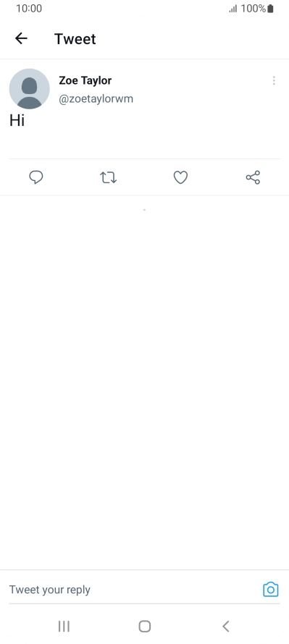Open Android recent apps navigation button
This screenshot has width=289, height=644.
tap(64, 627)
